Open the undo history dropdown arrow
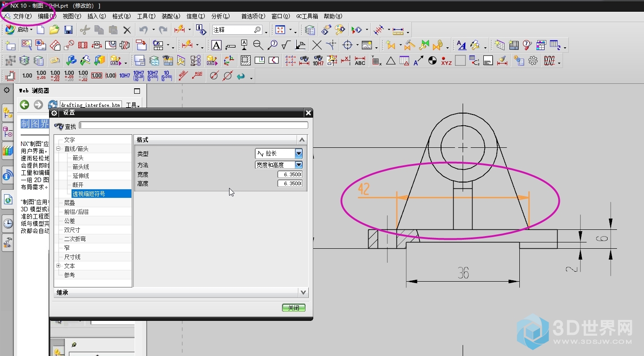Viewport: 644px width, 356px height. point(153,30)
